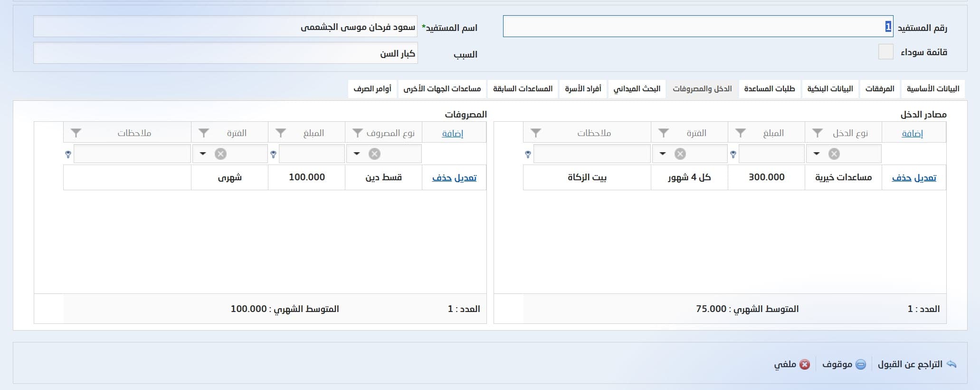This screenshot has width=980, height=390.
Task: Go to the البيانات البنكية tab
Action: point(830,89)
